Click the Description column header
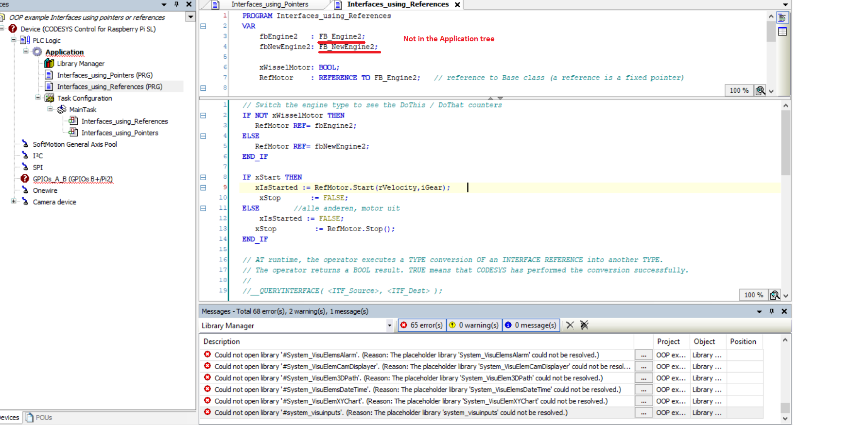The height and width of the screenshot is (425, 868). pos(222,341)
